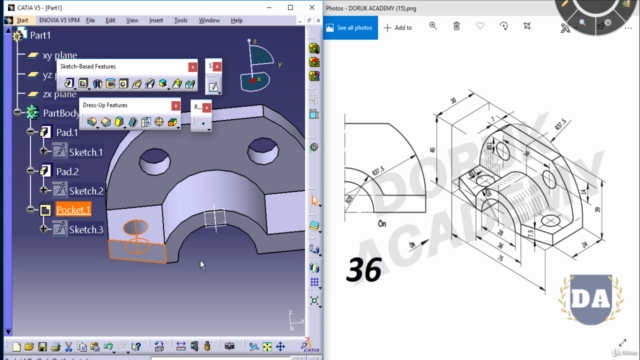
Task: Click the Open file folder icon
Action: click(29, 347)
